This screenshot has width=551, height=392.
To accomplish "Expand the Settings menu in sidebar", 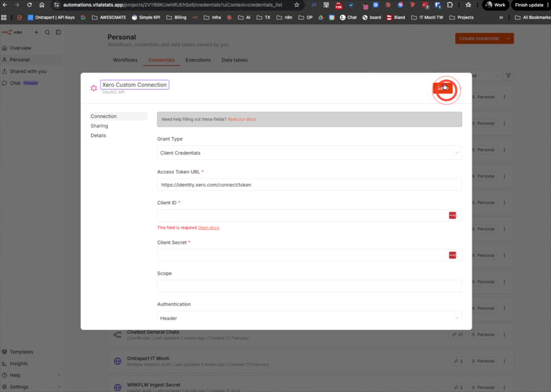I will click(32, 387).
